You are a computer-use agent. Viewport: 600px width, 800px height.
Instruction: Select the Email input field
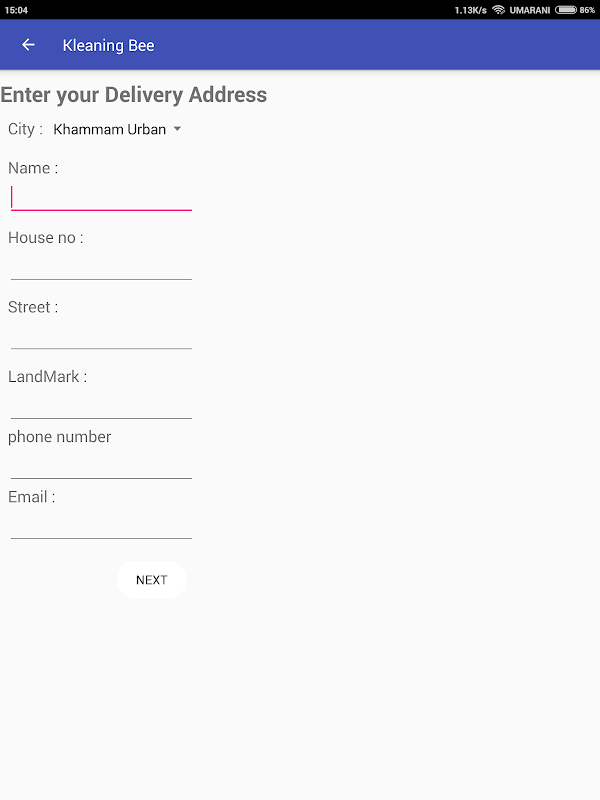tap(100, 525)
